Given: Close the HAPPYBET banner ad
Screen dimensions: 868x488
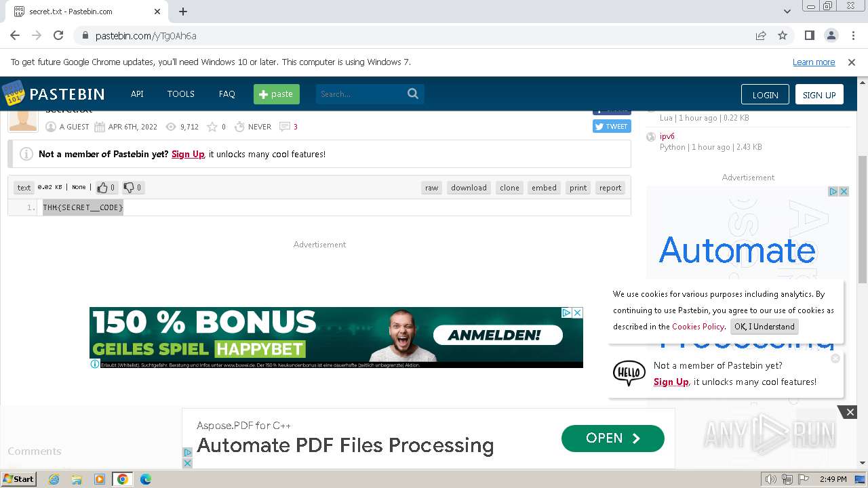Looking at the screenshot, I should pyautogui.click(x=578, y=312).
